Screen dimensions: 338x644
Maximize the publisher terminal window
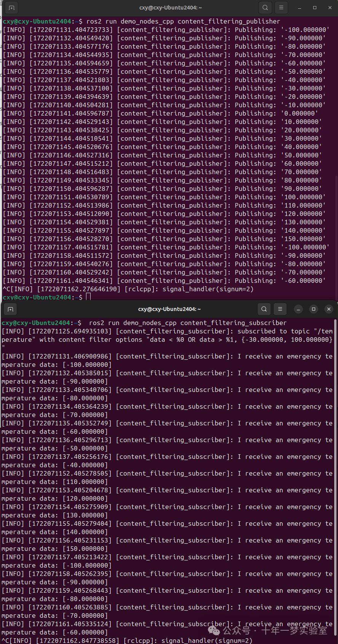(x=315, y=8)
